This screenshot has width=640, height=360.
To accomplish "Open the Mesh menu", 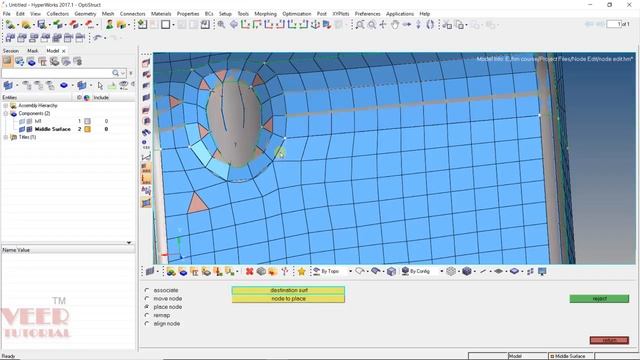I will point(108,13).
